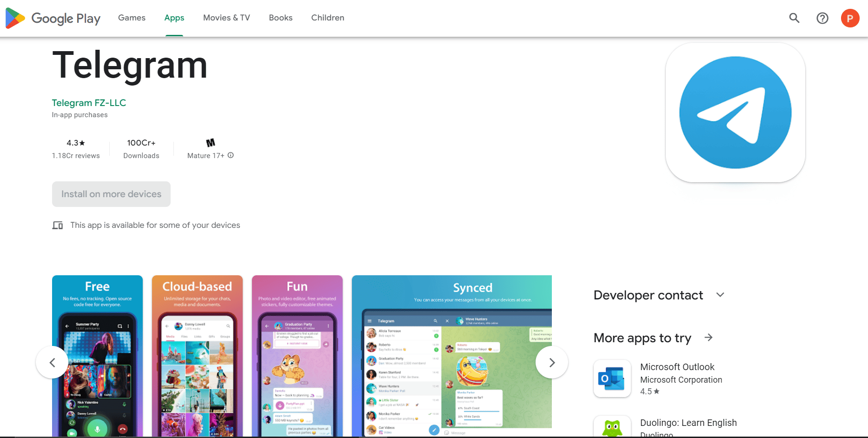Viewport: 868px width, 438px height.
Task: Open the Microsoft Outlook app title
Action: pyautogui.click(x=677, y=367)
